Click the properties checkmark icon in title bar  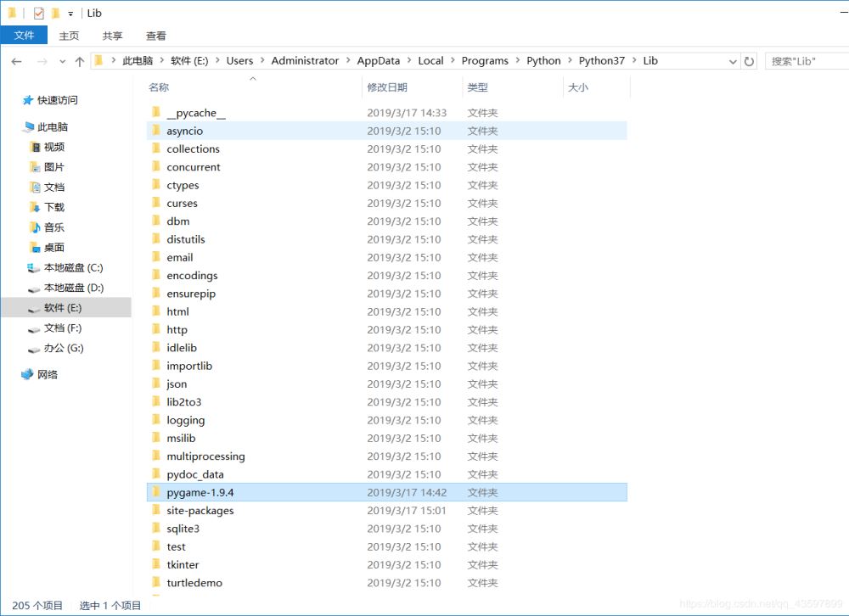[38, 13]
